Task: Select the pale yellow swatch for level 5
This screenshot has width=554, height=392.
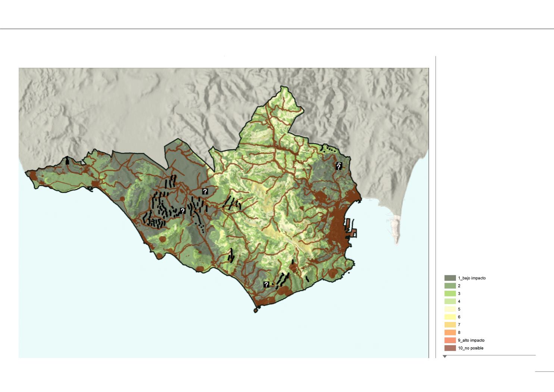Action: coord(450,309)
